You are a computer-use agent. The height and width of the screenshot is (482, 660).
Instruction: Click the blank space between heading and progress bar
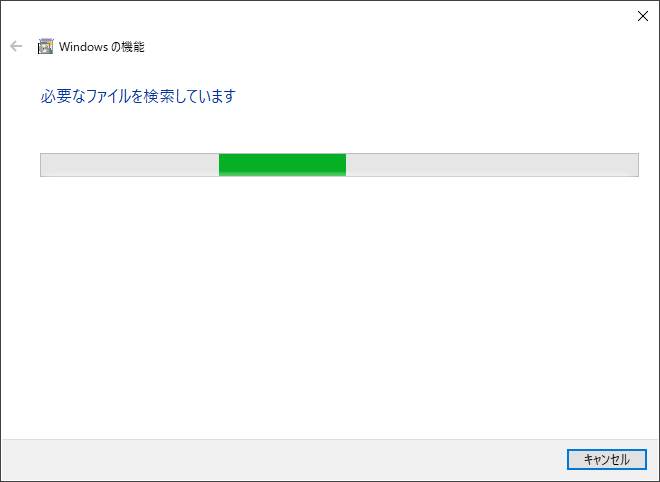click(x=330, y=129)
